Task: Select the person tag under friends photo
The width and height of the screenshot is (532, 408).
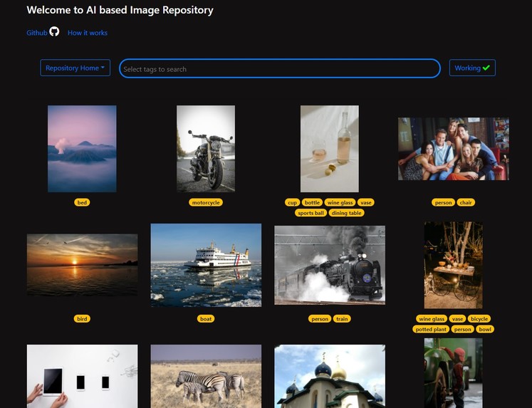Action: coord(443,202)
